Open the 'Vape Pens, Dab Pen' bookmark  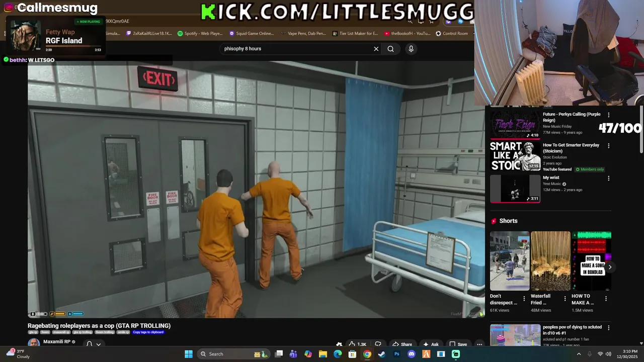[304, 34]
